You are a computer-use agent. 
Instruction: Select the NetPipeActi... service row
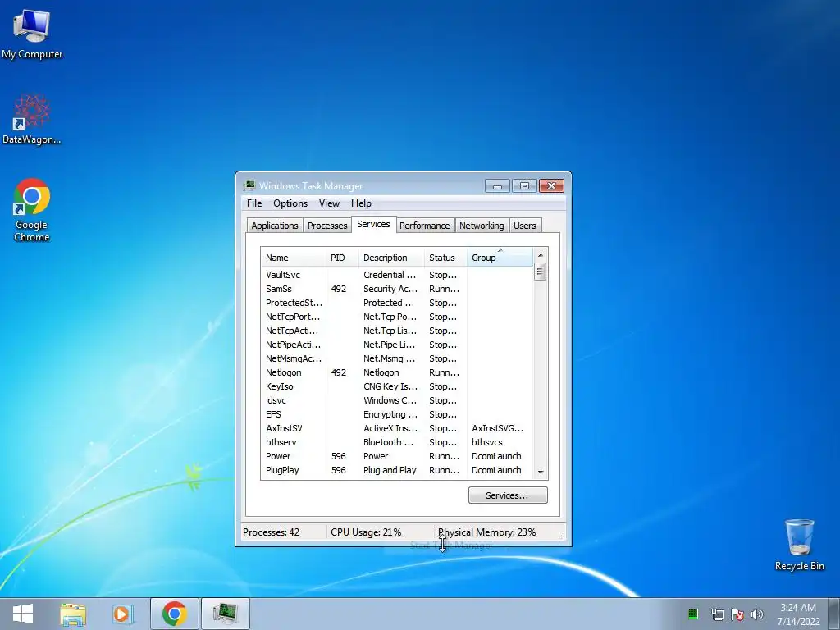pos(397,345)
